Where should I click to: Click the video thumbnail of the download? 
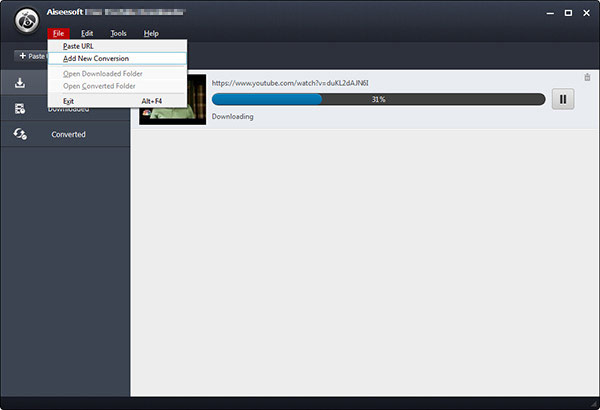pyautogui.click(x=173, y=99)
